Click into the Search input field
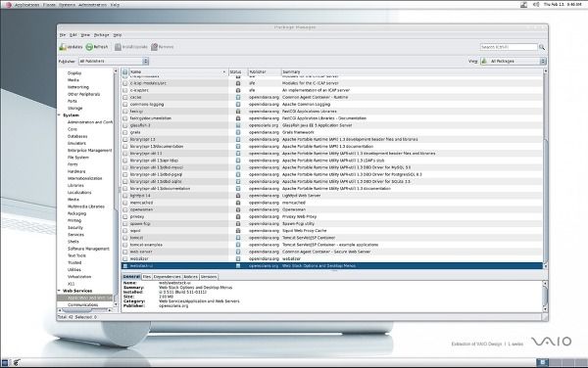The width and height of the screenshot is (588, 368). click(509, 47)
